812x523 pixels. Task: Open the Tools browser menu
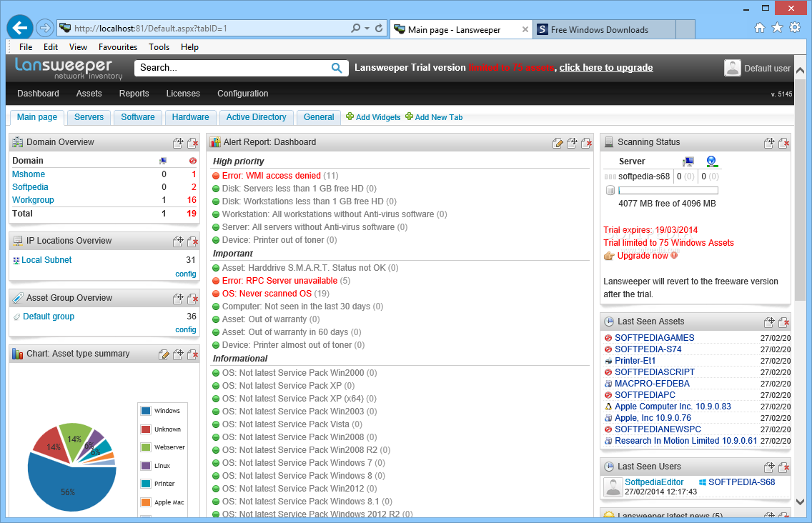[x=159, y=46]
